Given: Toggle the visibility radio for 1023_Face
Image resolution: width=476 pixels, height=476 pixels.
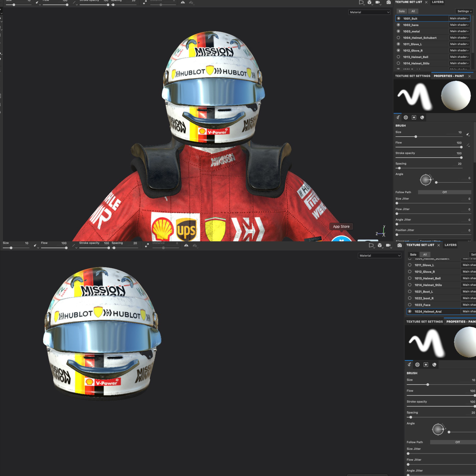Looking at the screenshot, I should tap(410, 305).
